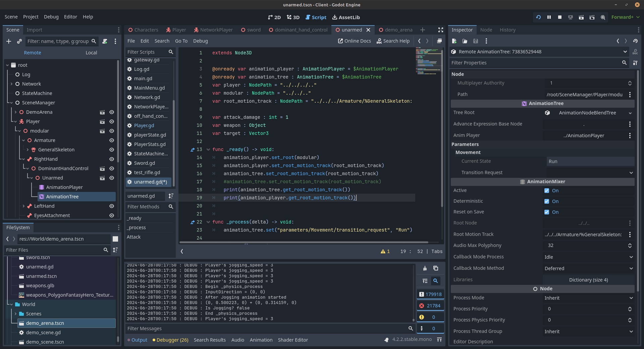This screenshot has width=644, height=349.
Task: Disable the Active checkbox in AnimationMixer
Action: [547, 191]
